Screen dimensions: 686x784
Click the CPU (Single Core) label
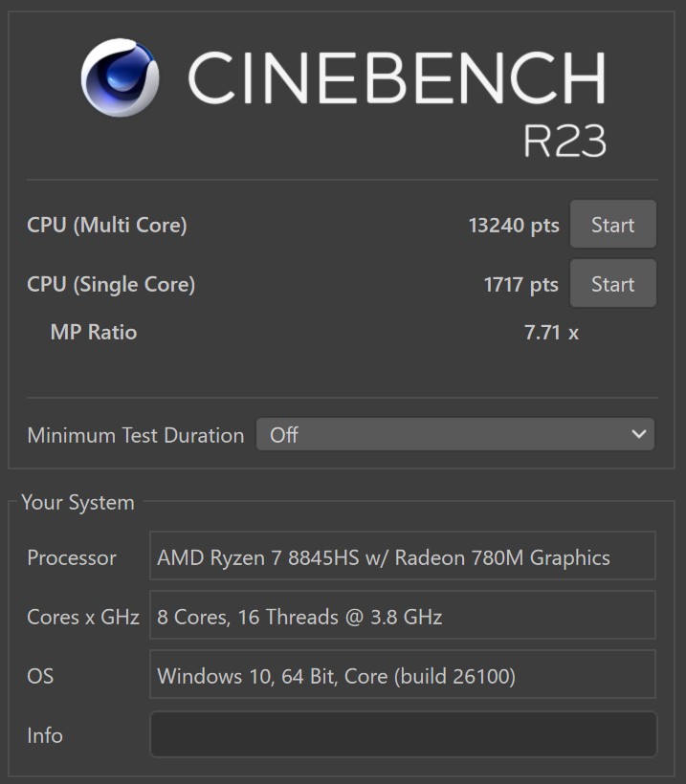(x=111, y=285)
